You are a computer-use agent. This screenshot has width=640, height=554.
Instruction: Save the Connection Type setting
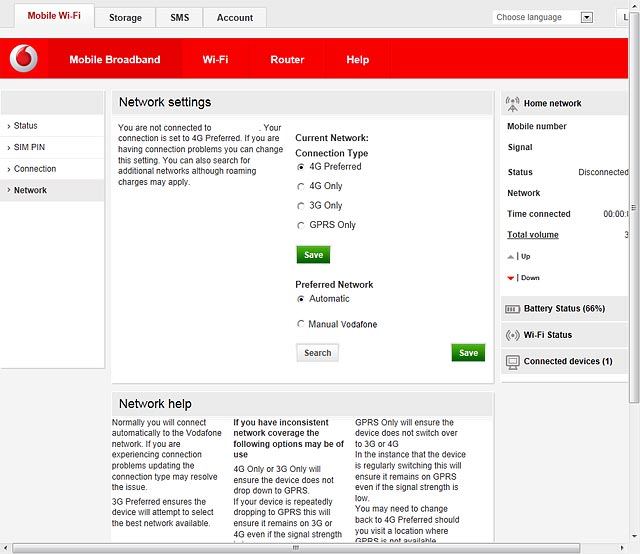[x=313, y=255]
